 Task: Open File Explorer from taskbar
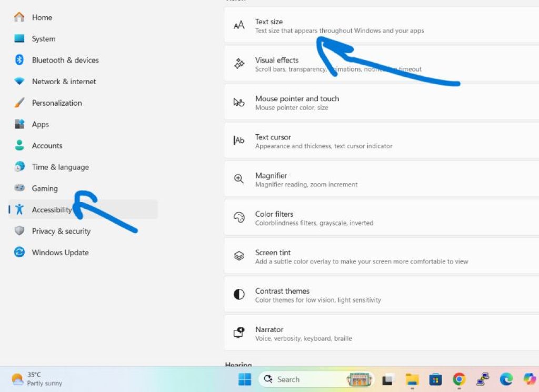412,379
